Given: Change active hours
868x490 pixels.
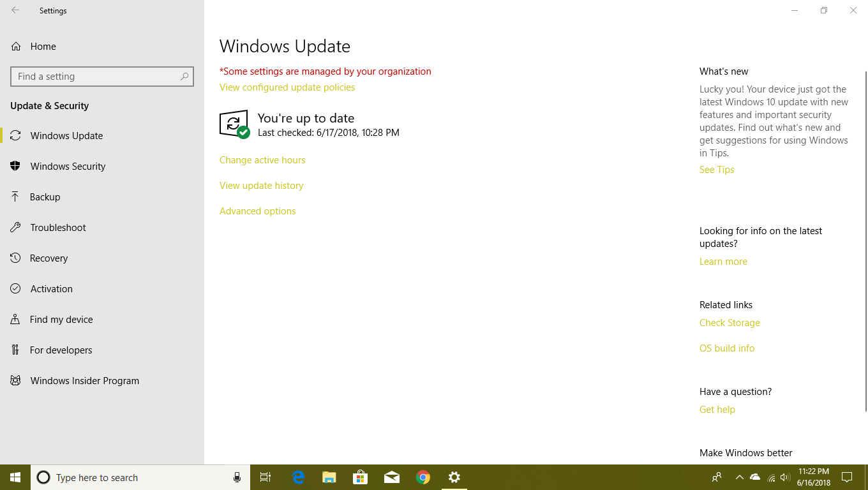Looking at the screenshot, I should [x=262, y=160].
